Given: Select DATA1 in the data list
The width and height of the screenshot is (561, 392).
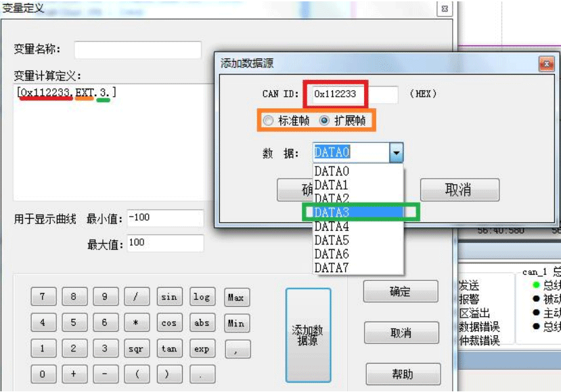Looking at the screenshot, I should [x=332, y=185].
